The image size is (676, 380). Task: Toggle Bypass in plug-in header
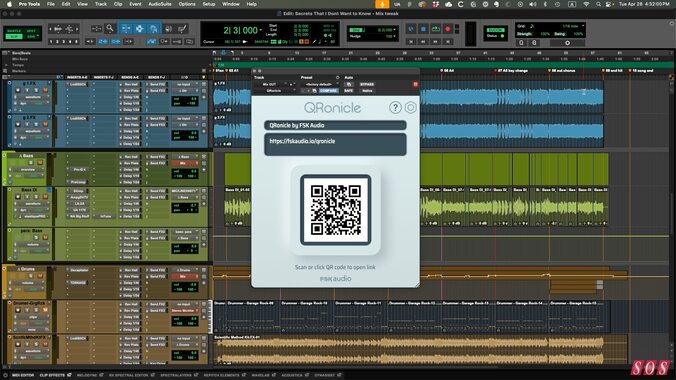click(367, 85)
